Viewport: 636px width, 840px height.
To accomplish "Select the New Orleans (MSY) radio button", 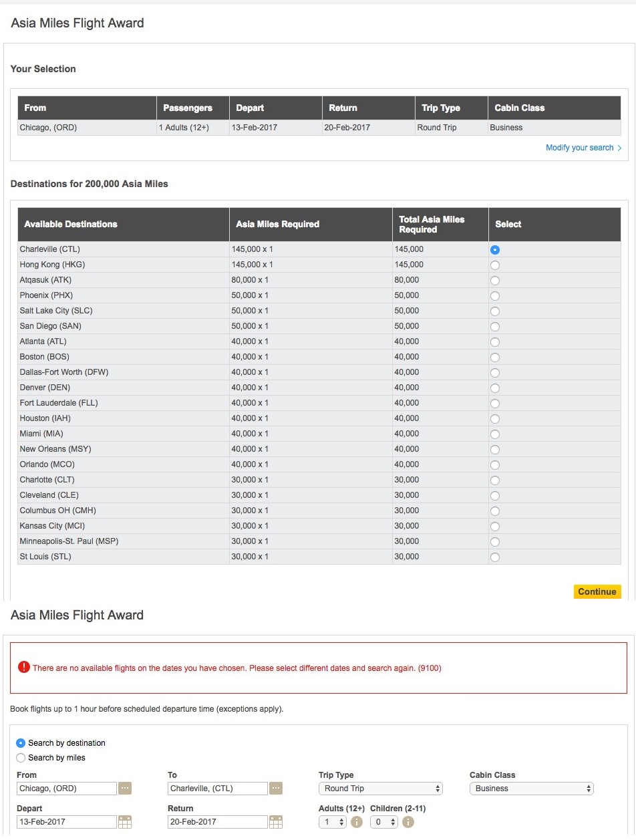I will tap(495, 450).
